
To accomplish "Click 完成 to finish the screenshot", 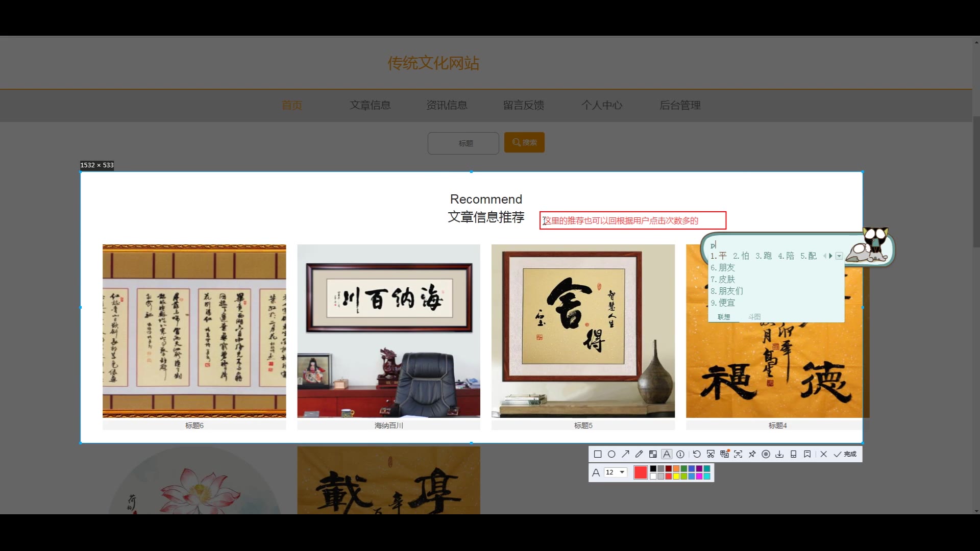I will [845, 454].
